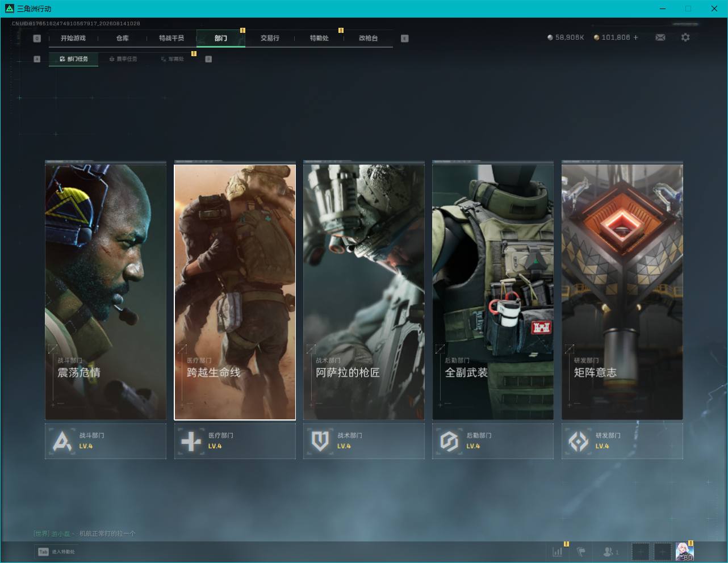The width and height of the screenshot is (728, 563).
Task: Open the 改枪台 tab
Action: click(368, 38)
